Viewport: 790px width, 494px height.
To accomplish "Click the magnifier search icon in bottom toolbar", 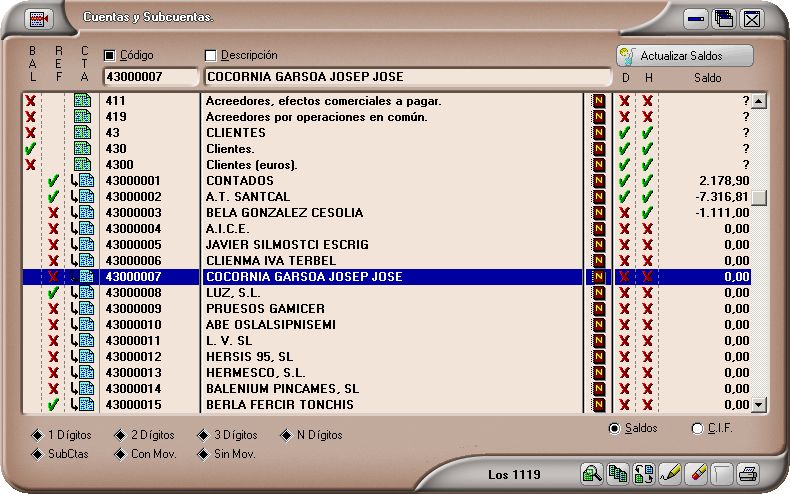I will (x=591, y=473).
